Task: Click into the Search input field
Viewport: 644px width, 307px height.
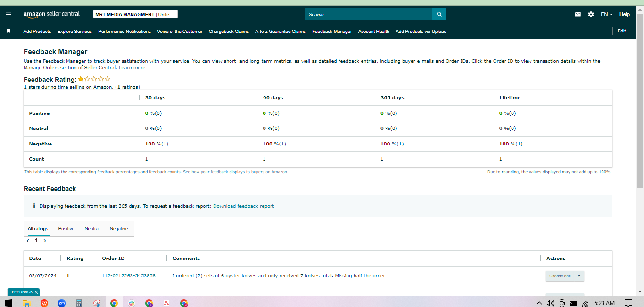Action: 369,14
